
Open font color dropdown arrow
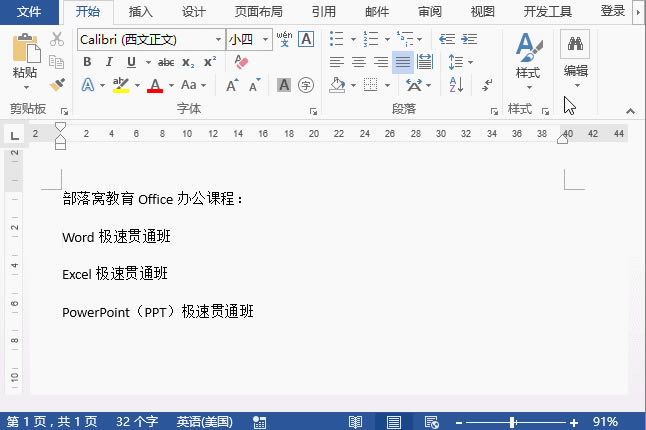(x=171, y=85)
